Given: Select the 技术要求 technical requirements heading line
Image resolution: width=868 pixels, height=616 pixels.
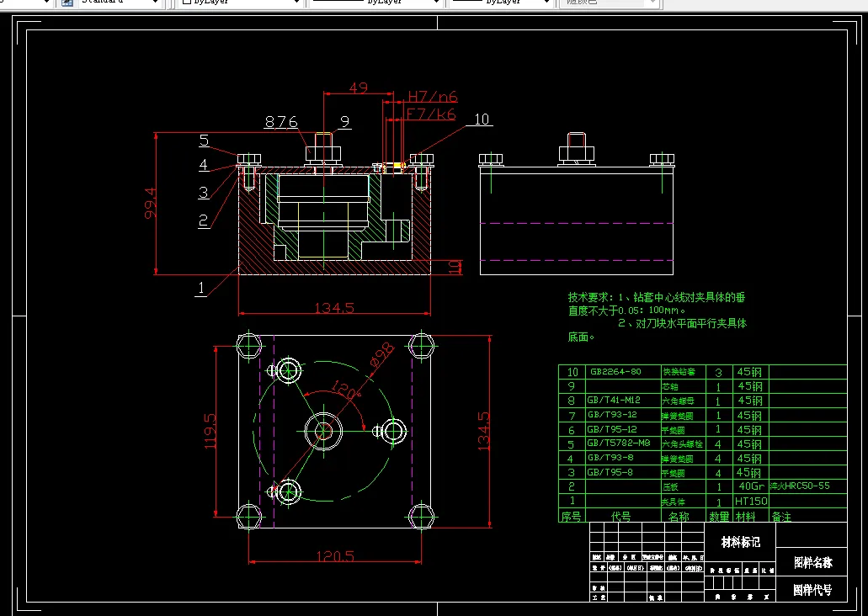Looking at the screenshot, I should pos(657,298).
